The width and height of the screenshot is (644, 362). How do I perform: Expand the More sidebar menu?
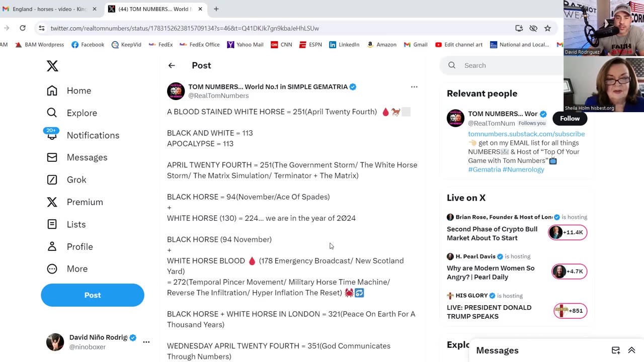pos(67,268)
